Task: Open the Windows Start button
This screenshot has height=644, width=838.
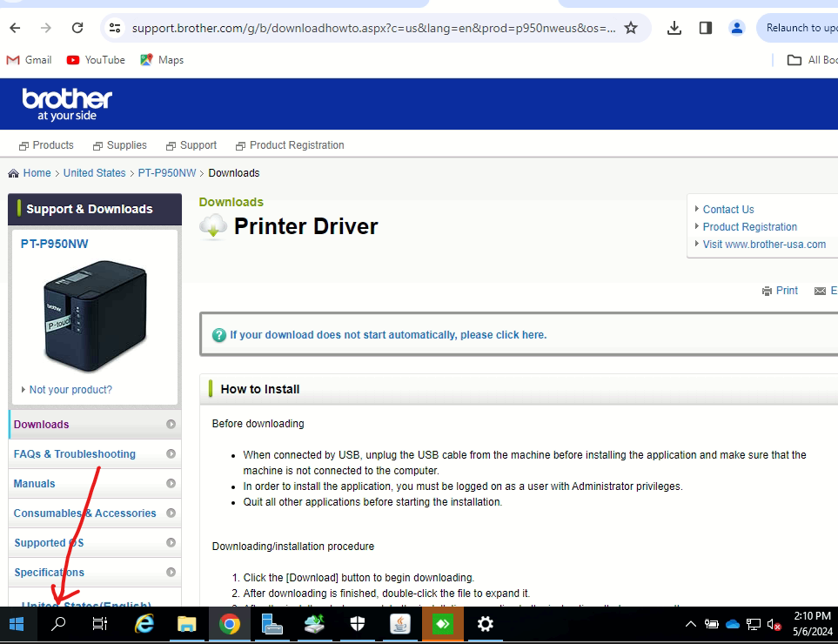Action: (17, 624)
